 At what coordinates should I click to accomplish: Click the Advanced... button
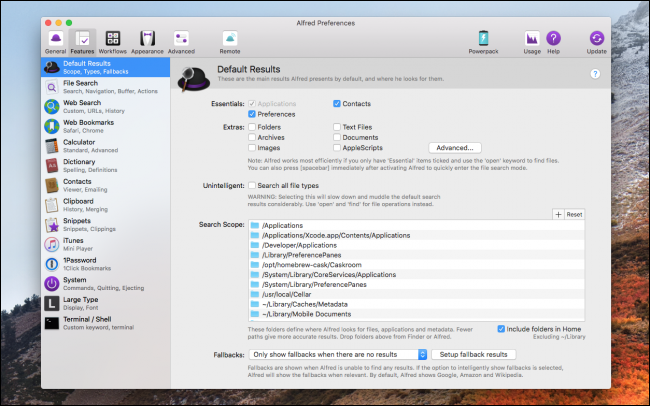(x=455, y=148)
